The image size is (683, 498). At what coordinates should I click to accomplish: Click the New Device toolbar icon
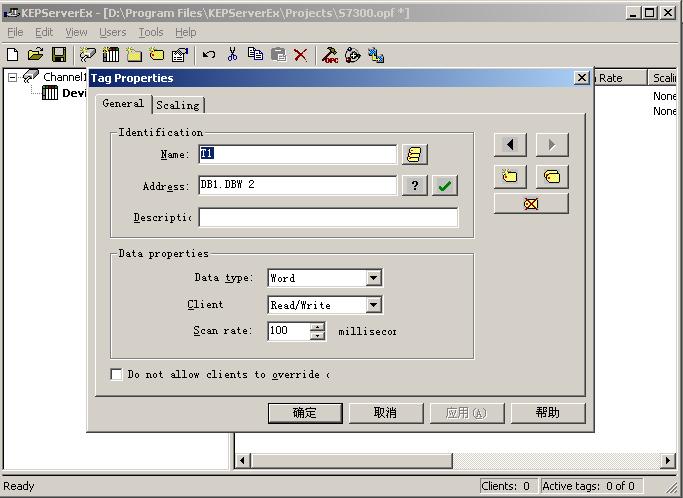tap(111, 55)
